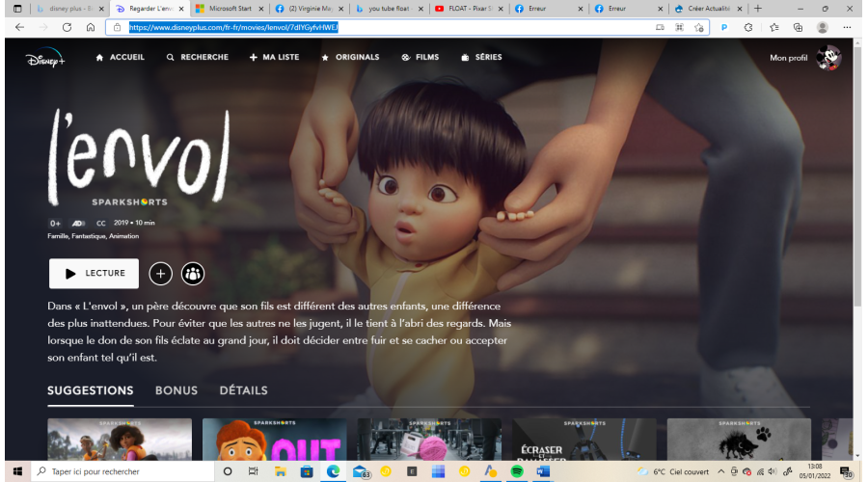Click the Mon profil label
868x482 pixels.
tap(788, 58)
